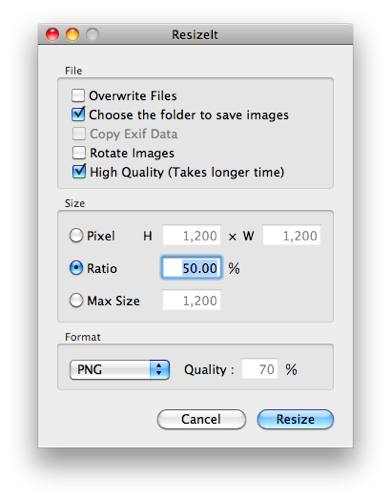Click the blue Resize button
This screenshot has width=391, height=500.
tap(295, 419)
